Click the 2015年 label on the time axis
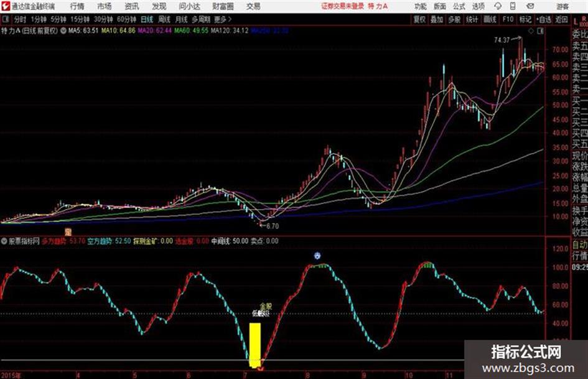588x379 pixels. click(x=11, y=375)
